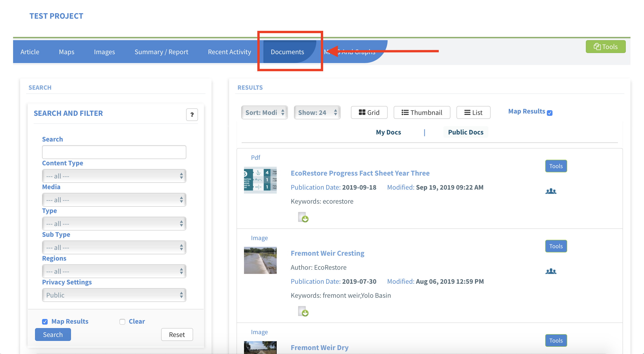
Task: Click 'Keywords: fremont weir,Yolo Basin' text
Action: point(341,295)
